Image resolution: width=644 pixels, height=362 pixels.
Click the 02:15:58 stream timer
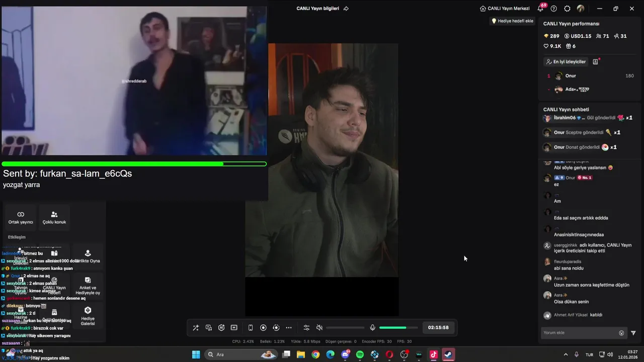tap(438, 328)
